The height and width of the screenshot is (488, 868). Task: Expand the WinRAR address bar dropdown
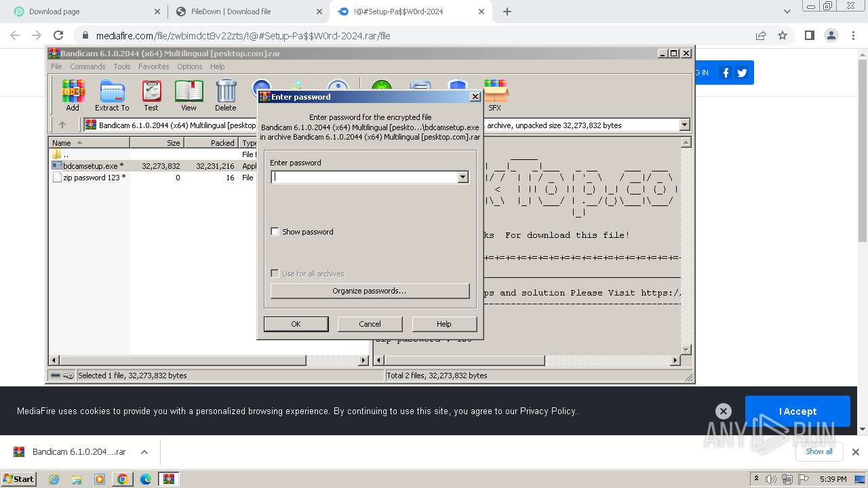point(684,125)
